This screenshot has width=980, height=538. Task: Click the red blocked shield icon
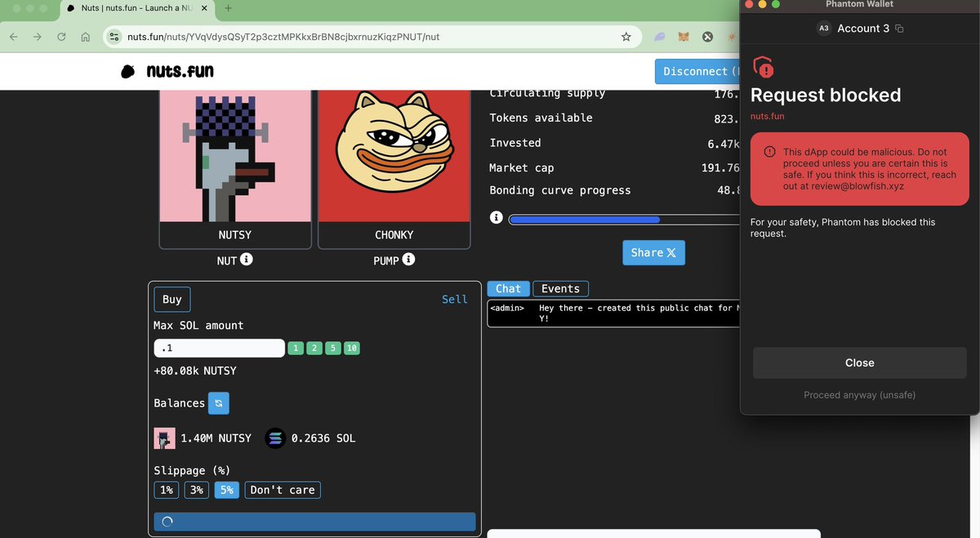tap(763, 67)
